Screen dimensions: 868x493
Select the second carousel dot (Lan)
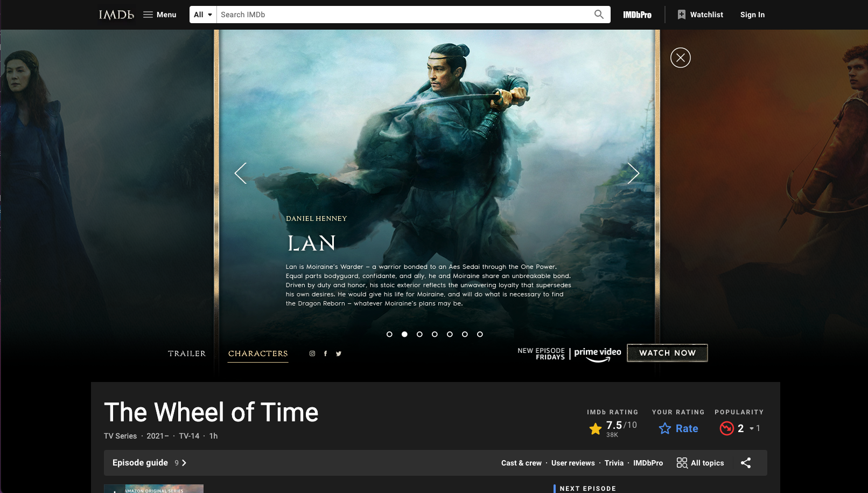click(x=404, y=334)
